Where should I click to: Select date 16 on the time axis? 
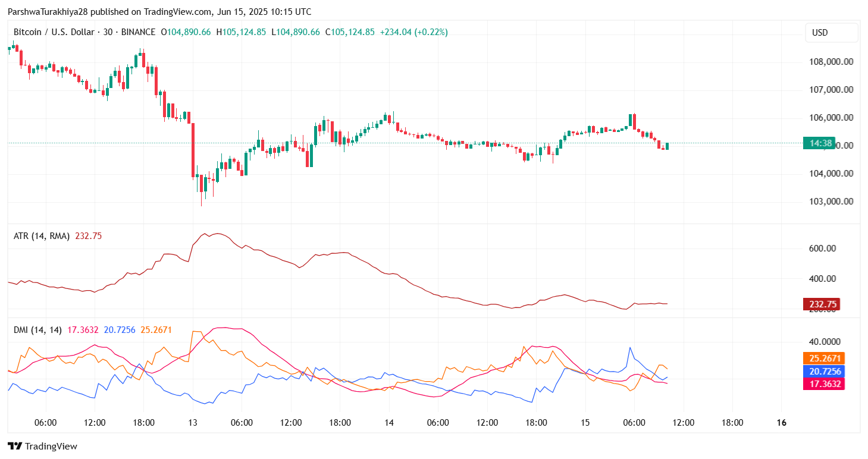click(782, 423)
